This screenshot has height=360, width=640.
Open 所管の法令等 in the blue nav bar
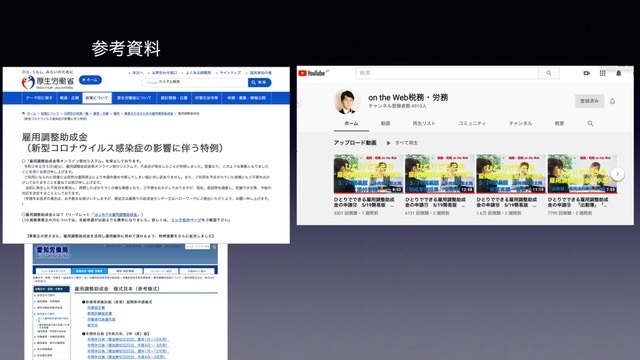pyautogui.click(x=206, y=98)
